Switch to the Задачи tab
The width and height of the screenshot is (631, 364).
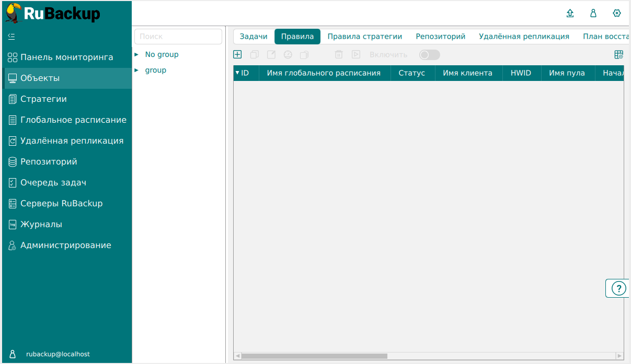(x=254, y=37)
